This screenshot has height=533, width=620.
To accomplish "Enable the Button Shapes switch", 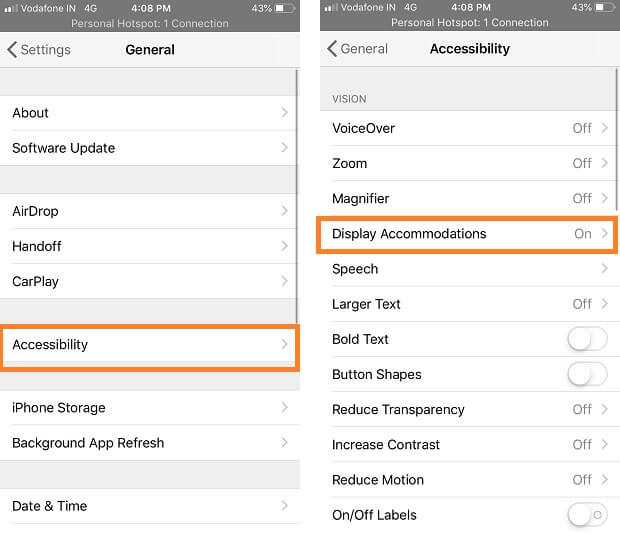I will point(587,374).
